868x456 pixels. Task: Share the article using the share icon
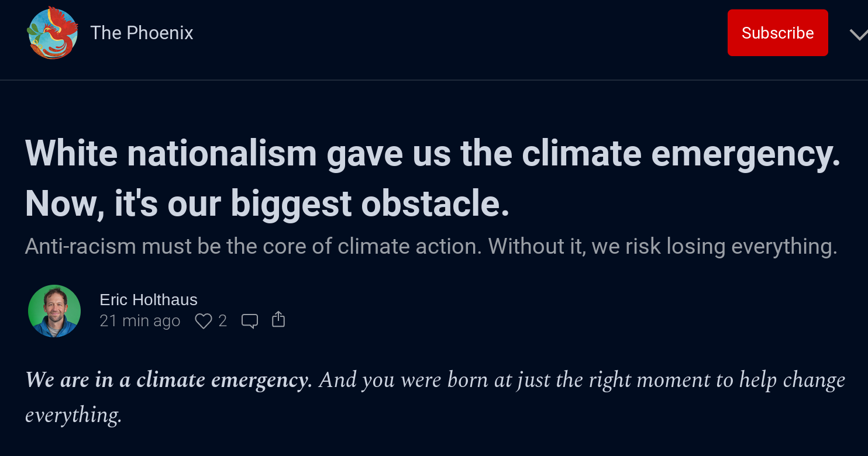pyautogui.click(x=278, y=319)
